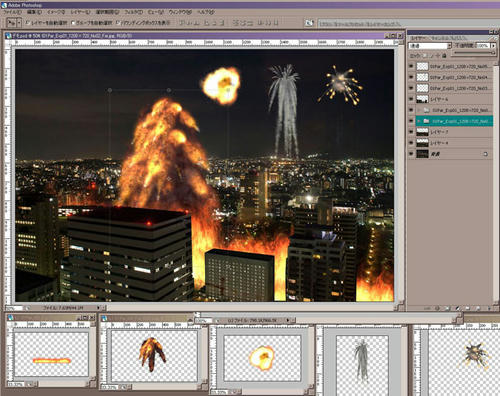Image resolution: width=500 pixels, height=396 pixels.
Task: Click the delete layer trash icon
Action: click(489, 308)
